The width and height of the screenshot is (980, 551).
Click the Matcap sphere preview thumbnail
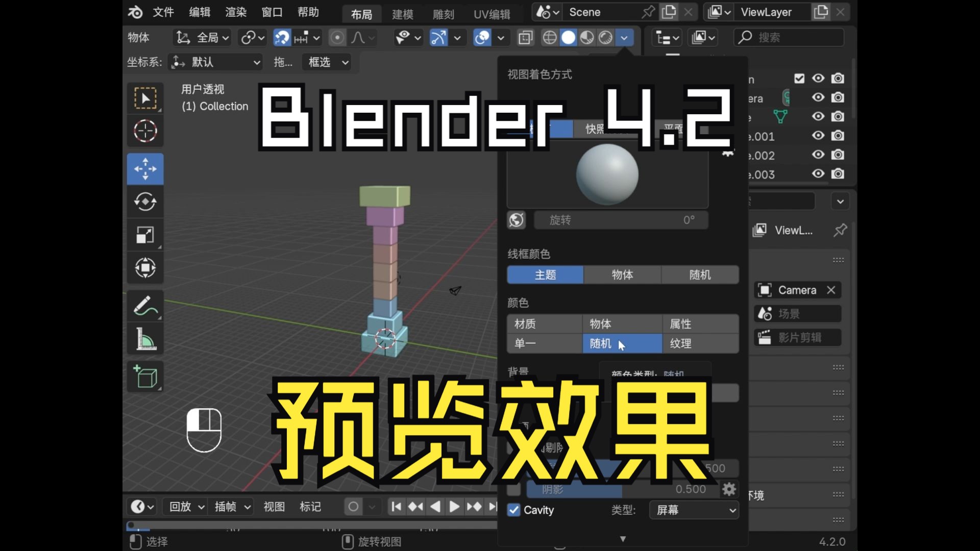607,174
